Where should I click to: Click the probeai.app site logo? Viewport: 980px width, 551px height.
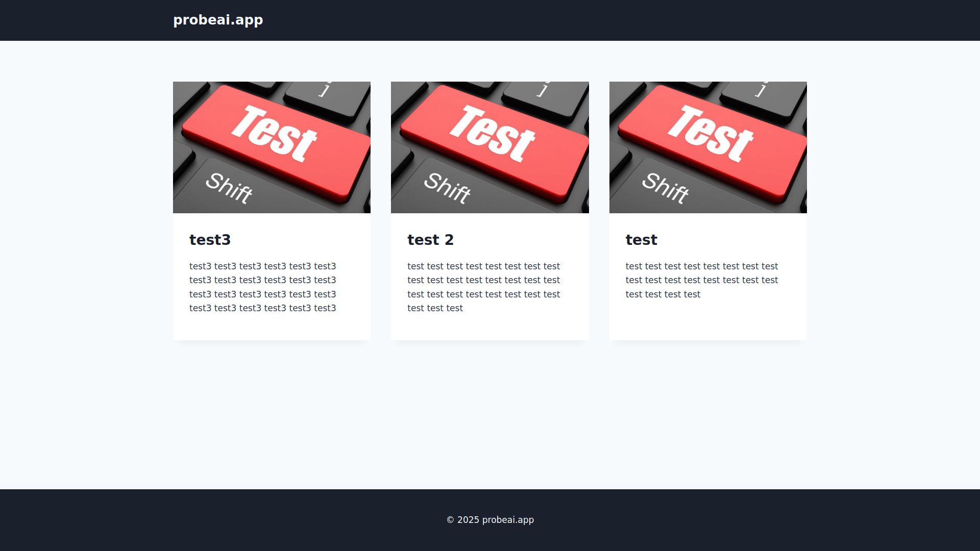218,20
